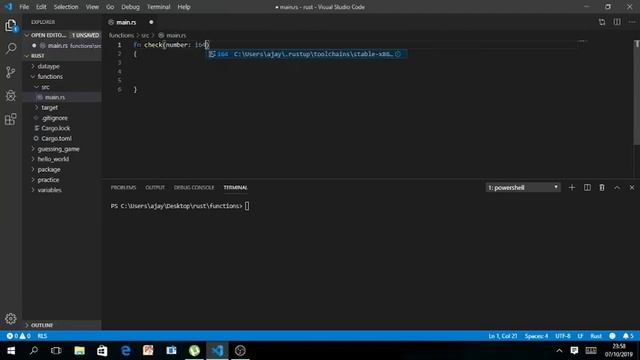Screen dimensions: 640x360
Task: Click the Open Changes icon in editor toolbar
Action: [x=602, y=22]
